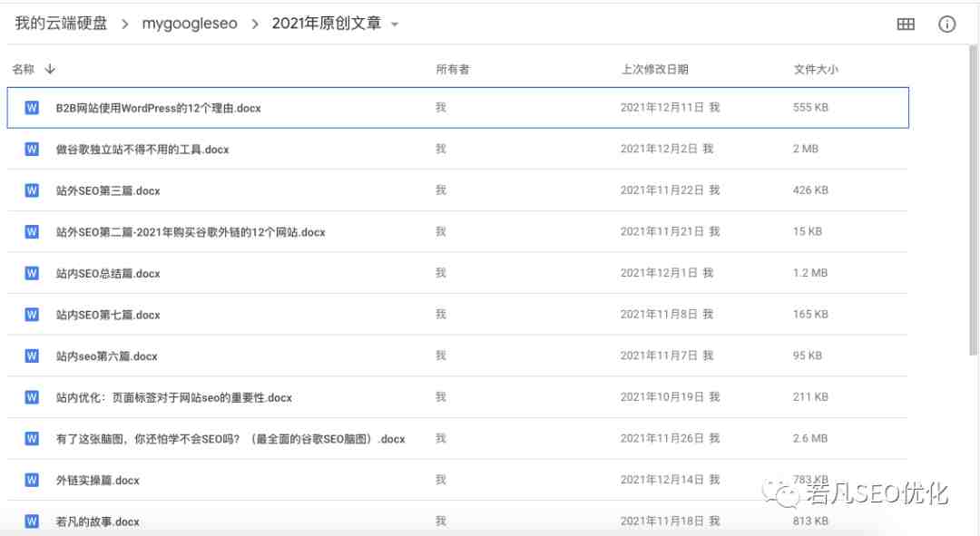Click file size 555 KB

810,107
